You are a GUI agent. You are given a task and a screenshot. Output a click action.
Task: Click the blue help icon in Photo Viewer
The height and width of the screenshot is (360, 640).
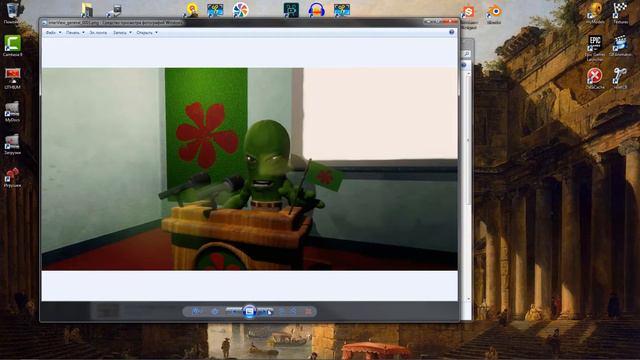pyautogui.click(x=451, y=32)
